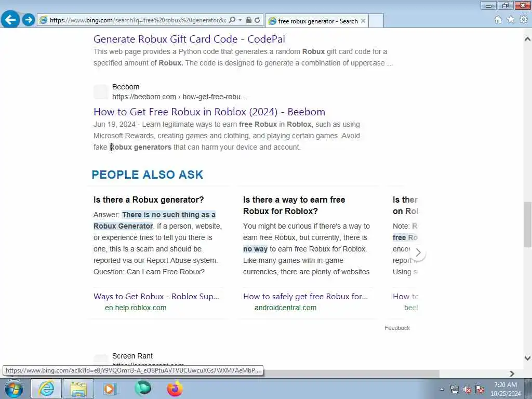Viewport: 532px width, 399px height.
Task: Click the Internet Explorer taskbar icon
Action: (46, 389)
